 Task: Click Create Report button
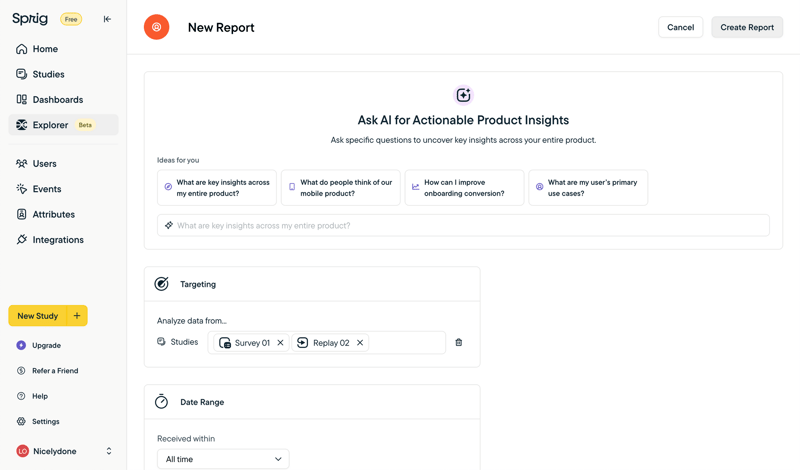click(x=747, y=28)
